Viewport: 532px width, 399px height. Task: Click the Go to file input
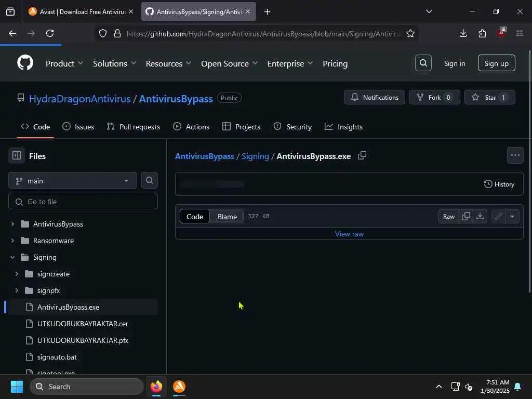[x=83, y=202]
